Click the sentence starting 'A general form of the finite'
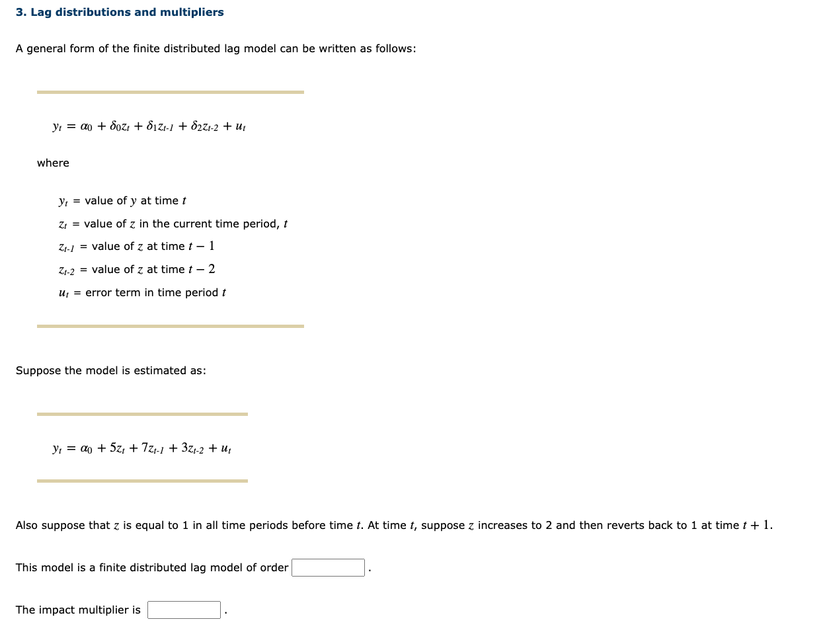The width and height of the screenshot is (825, 644). pyautogui.click(x=216, y=48)
